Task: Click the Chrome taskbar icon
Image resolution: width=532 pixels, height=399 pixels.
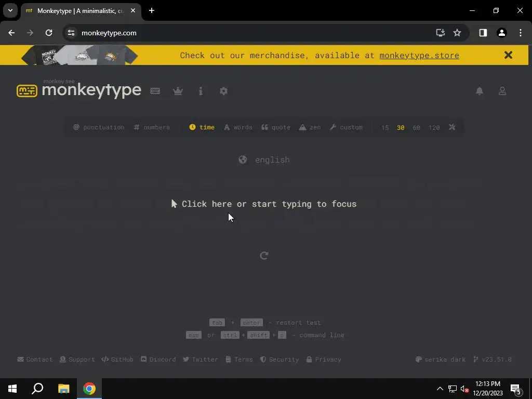Action: tap(89, 389)
